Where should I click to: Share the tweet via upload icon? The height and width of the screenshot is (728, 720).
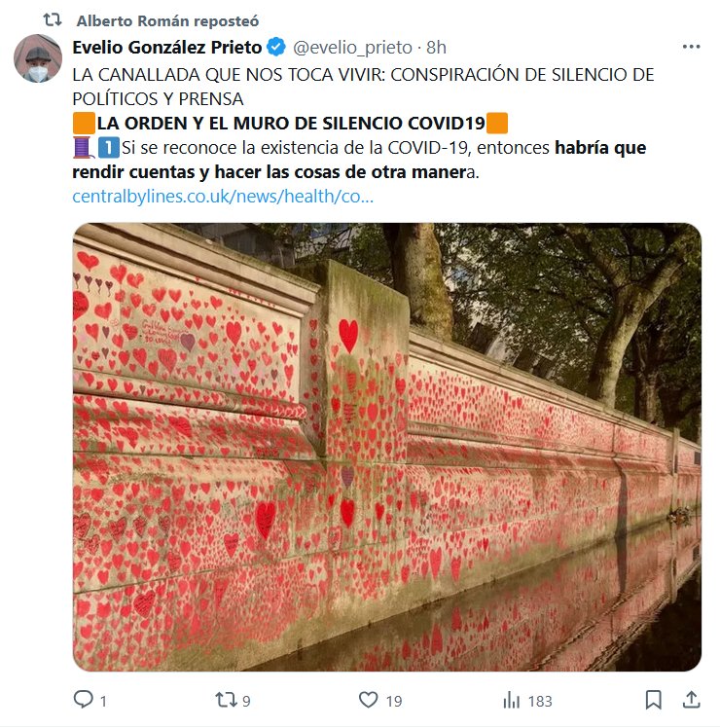click(691, 700)
